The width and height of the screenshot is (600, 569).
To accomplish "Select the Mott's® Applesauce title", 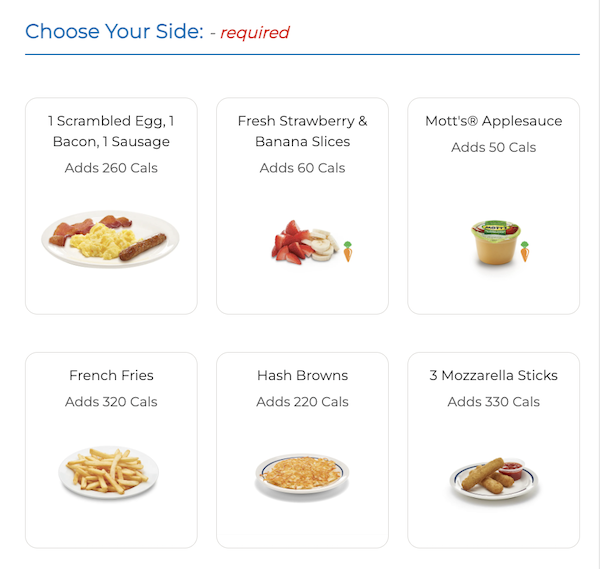I will 493,121.
